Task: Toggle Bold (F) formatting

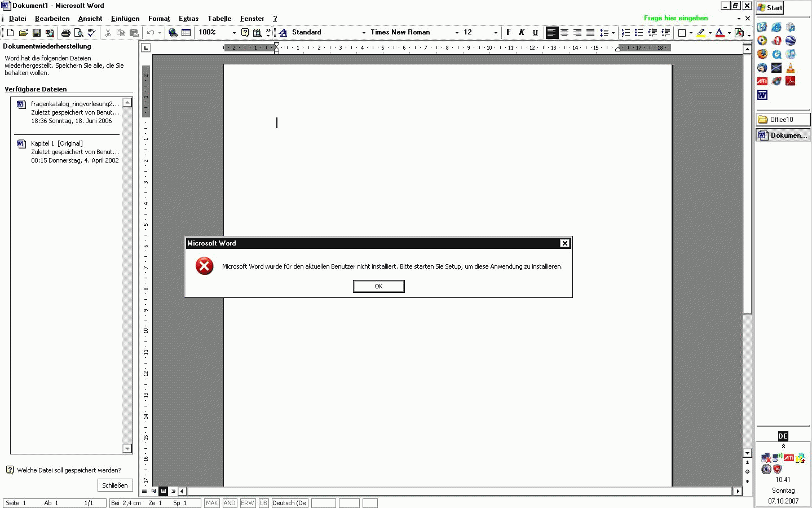Action: click(x=509, y=33)
